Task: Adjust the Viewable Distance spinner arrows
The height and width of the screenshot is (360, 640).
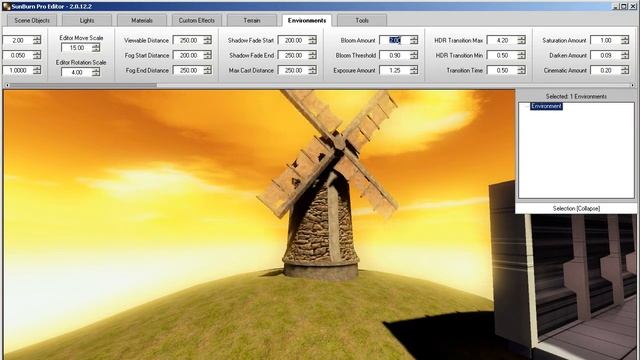Action: coord(208,40)
